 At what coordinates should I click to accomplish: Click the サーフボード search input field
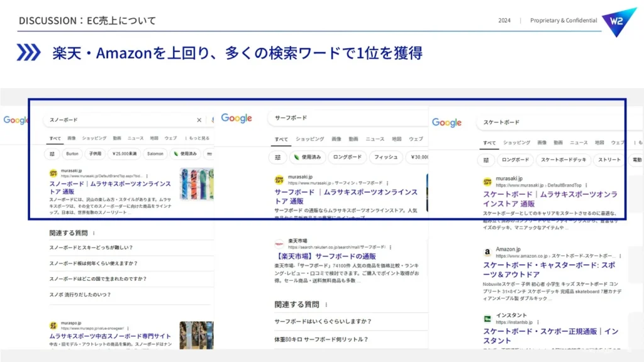point(347,118)
